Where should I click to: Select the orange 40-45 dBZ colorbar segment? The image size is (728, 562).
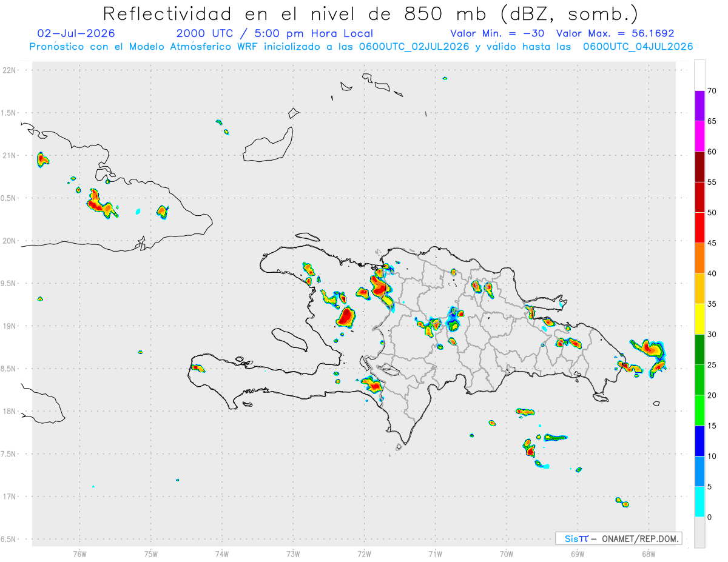[699, 258]
